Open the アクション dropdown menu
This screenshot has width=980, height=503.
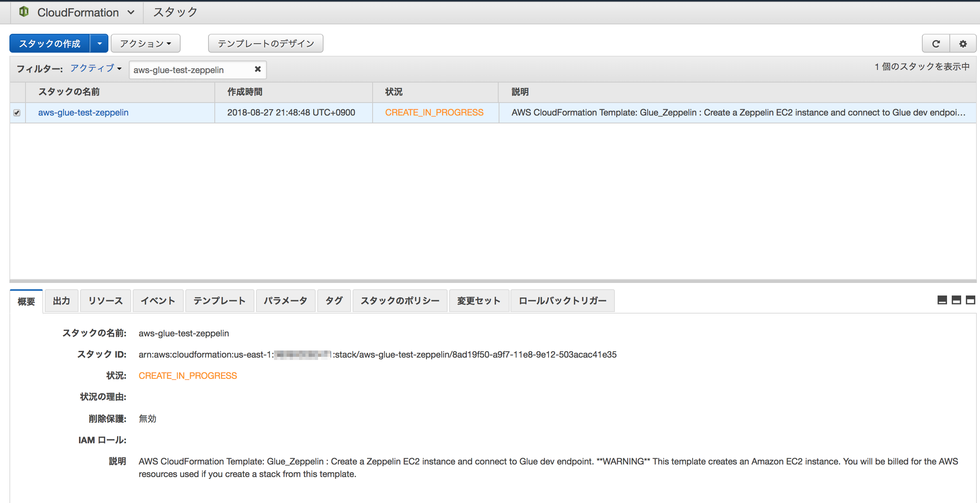pyautogui.click(x=145, y=44)
